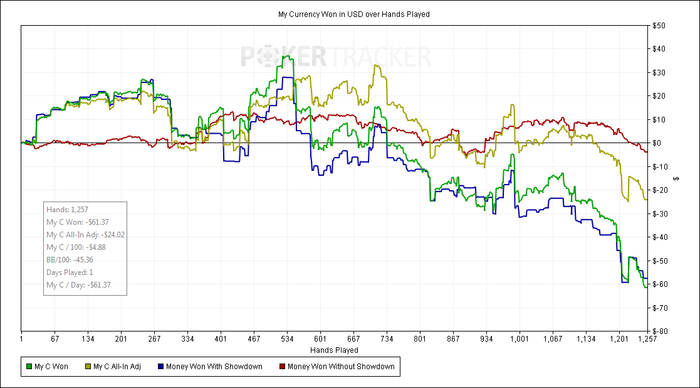Click 'My C / Day: -$61.37' stat
Viewport: 700px width, 388px height.
click(x=79, y=285)
